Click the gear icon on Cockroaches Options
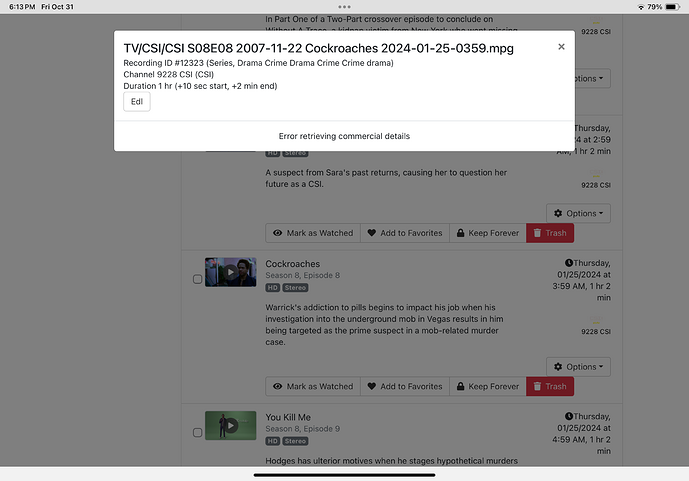 point(557,367)
